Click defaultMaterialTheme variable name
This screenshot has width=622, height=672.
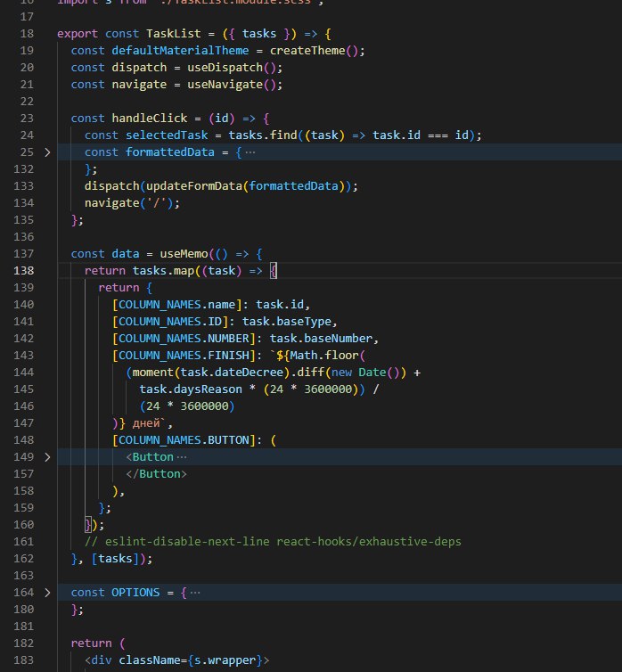pos(180,51)
